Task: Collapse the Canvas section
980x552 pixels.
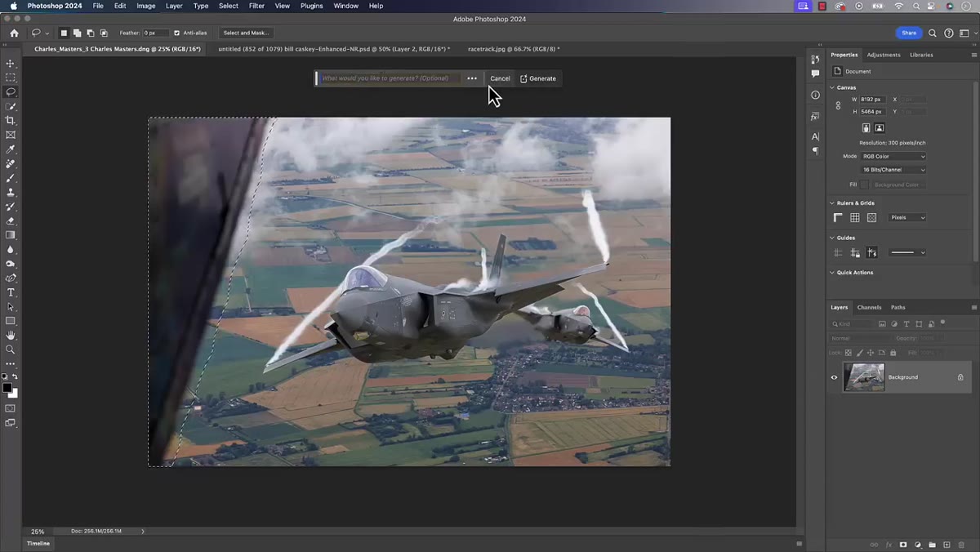Action: click(832, 87)
